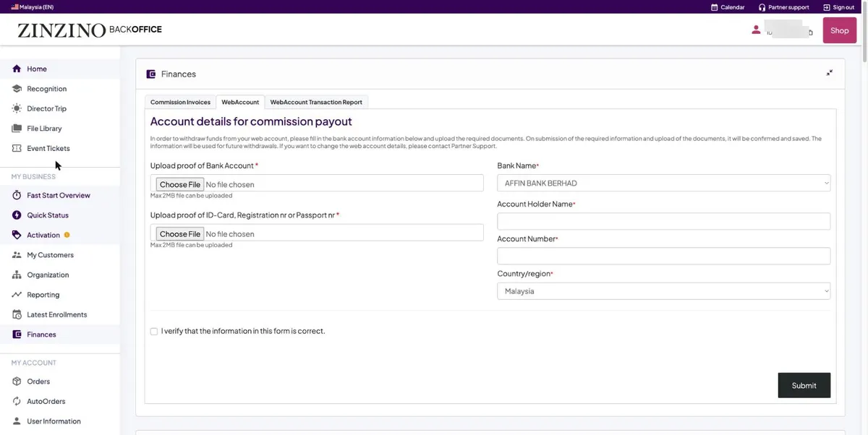Click the Calendar link text
868x435 pixels.
click(732, 7)
